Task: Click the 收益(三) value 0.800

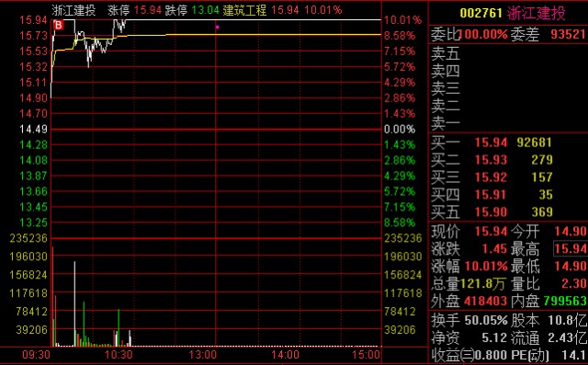Action: coord(492,355)
